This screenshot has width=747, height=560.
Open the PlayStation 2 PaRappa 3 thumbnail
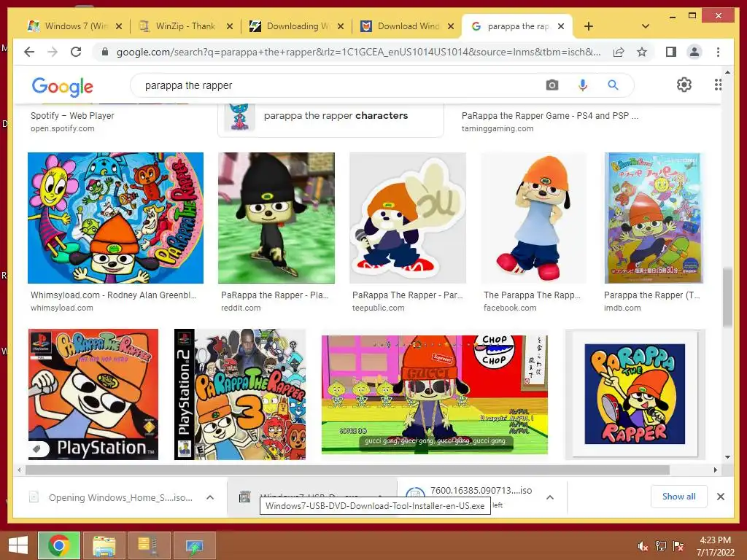point(240,394)
